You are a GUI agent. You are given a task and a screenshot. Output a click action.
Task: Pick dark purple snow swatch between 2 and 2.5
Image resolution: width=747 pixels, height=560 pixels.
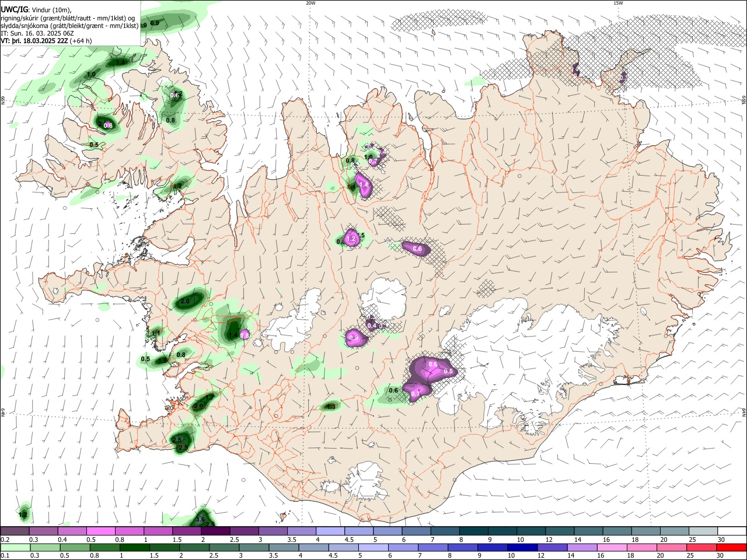coord(216,531)
